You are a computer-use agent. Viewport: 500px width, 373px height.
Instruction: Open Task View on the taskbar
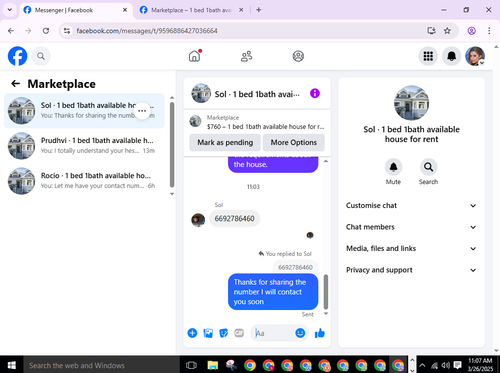coord(191,365)
